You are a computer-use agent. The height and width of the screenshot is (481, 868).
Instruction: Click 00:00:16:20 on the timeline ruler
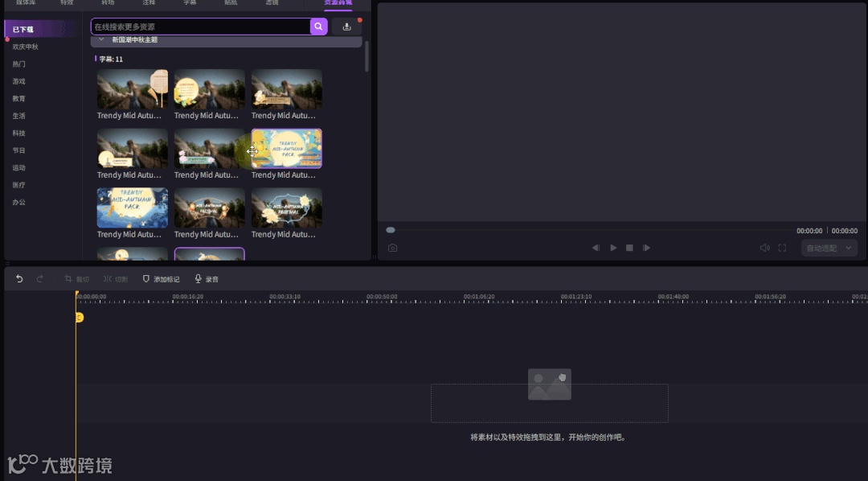187,297
